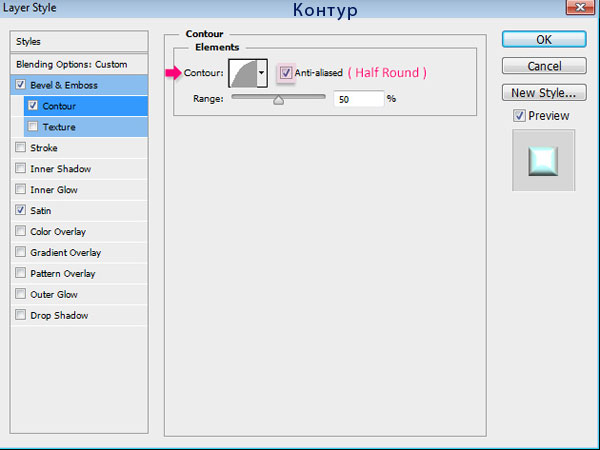Enable the Color Overlay checkbox
600x450 pixels.
pyautogui.click(x=21, y=231)
